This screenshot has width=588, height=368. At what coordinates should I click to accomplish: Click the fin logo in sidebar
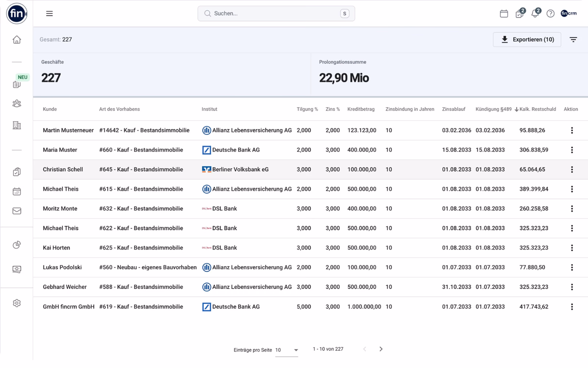pos(17,14)
